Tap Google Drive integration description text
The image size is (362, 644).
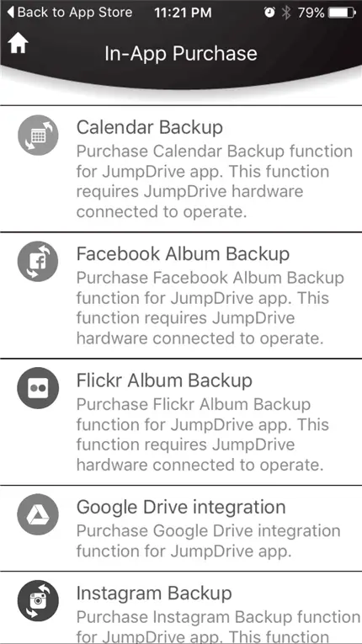tap(209, 541)
